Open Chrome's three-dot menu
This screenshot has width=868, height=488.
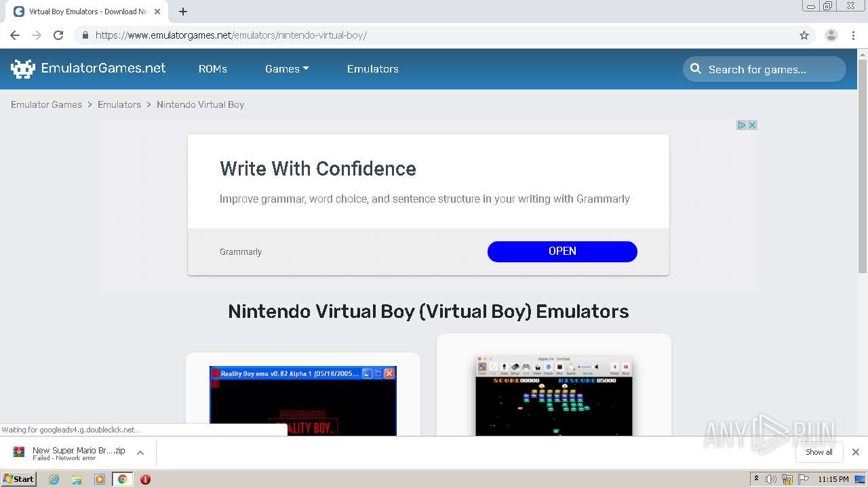(853, 35)
